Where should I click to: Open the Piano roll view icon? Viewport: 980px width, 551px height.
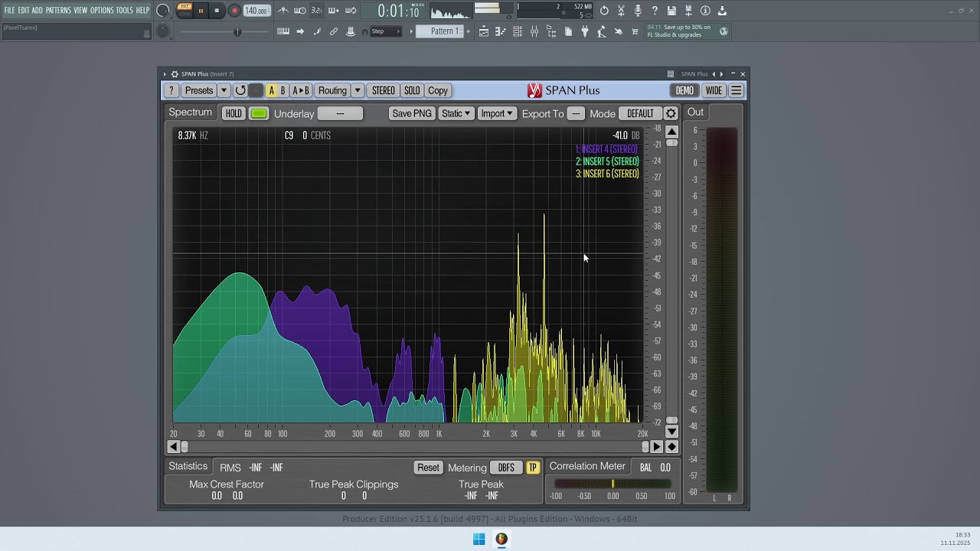tap(501, 31)
